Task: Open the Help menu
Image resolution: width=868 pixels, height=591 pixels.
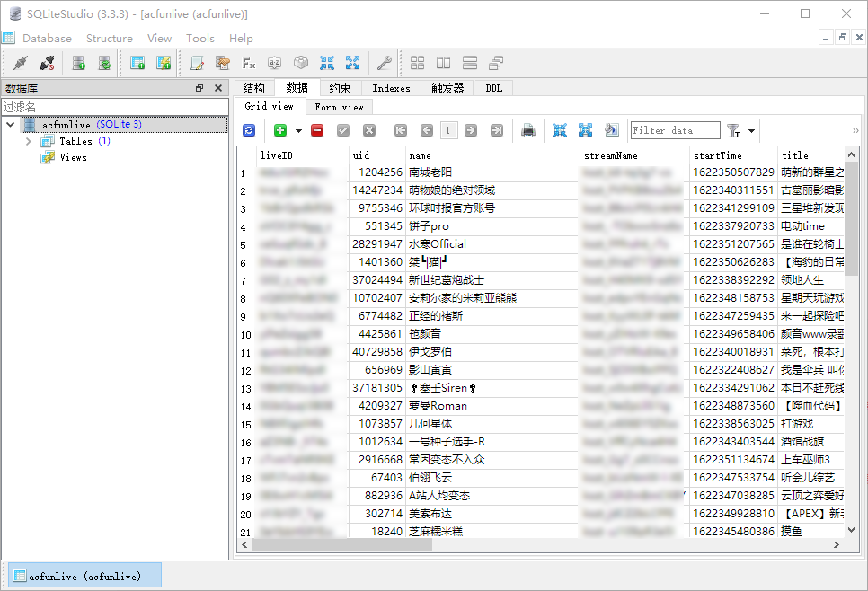Action: pos(241,39)
